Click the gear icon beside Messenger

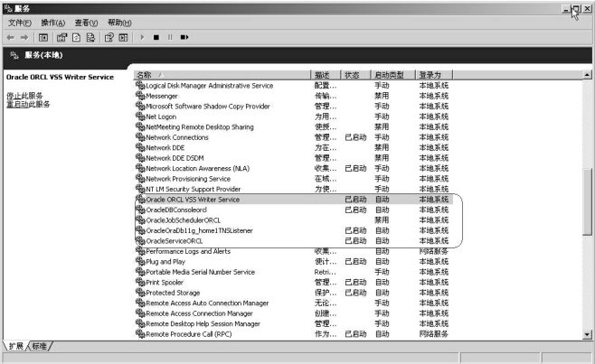click(x=140, y=96)
